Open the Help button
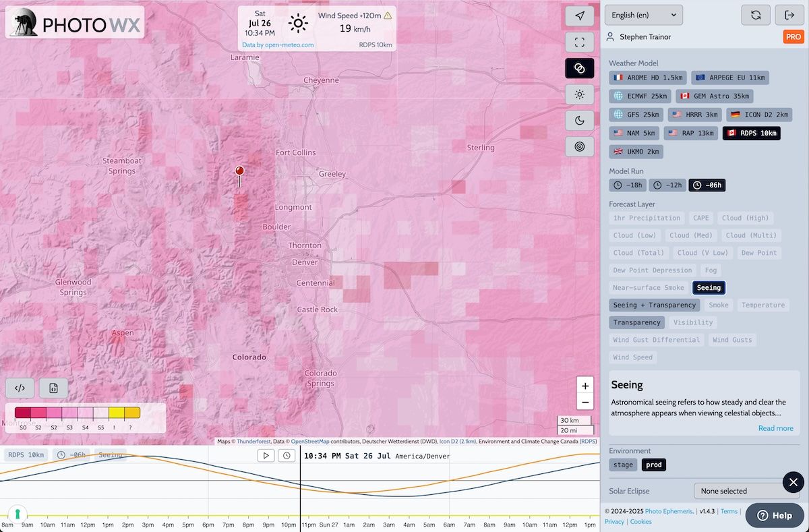The height and width of the screenshot is (532, 809). tap(775, 515)
